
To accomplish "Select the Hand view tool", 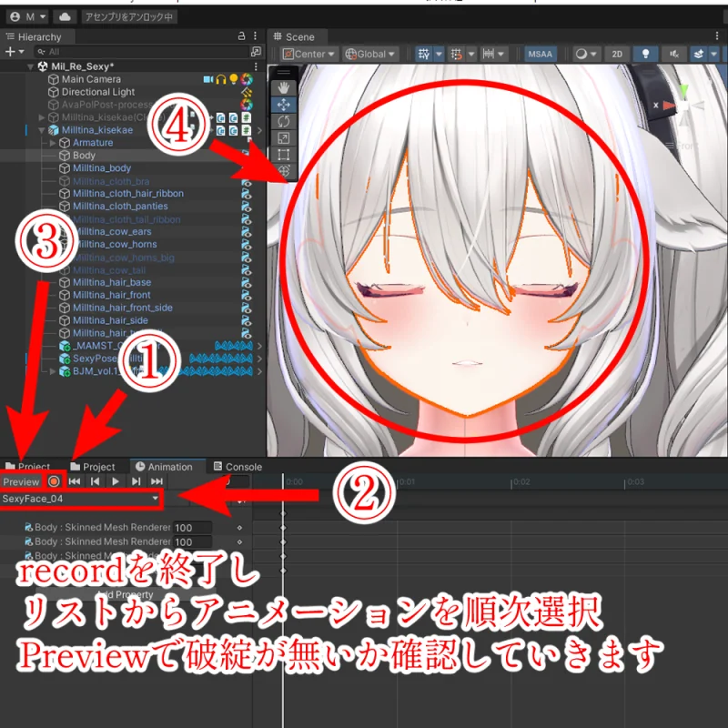I will tap(283, 87).
